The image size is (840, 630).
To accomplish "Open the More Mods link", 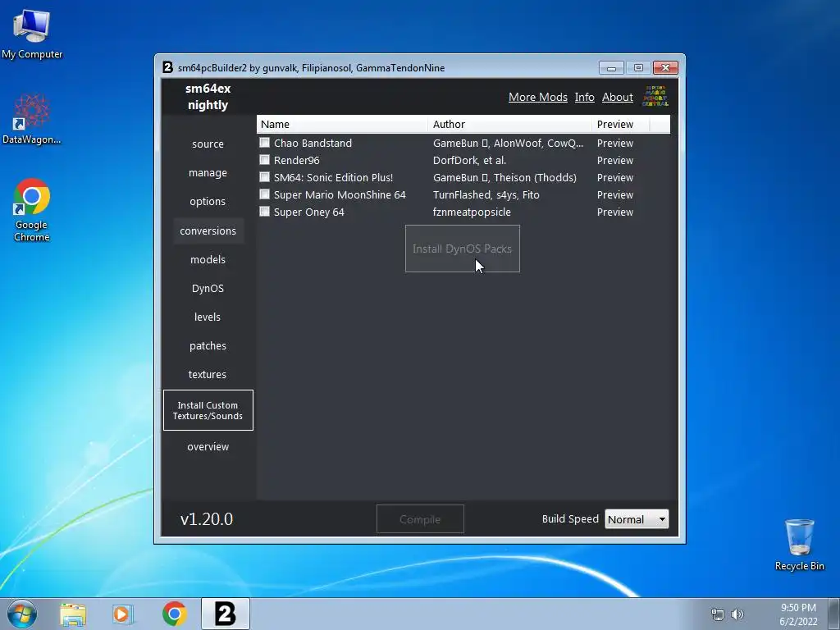I will pos(538,97).
